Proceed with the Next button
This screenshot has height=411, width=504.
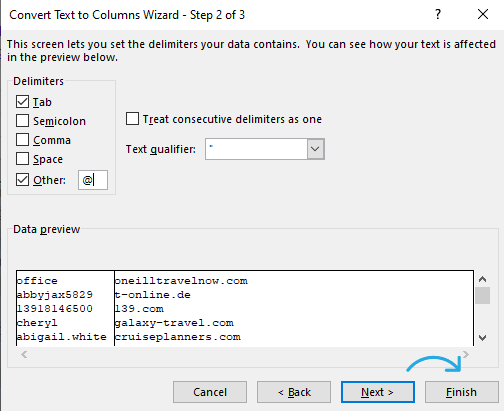[x=378, y=392]
